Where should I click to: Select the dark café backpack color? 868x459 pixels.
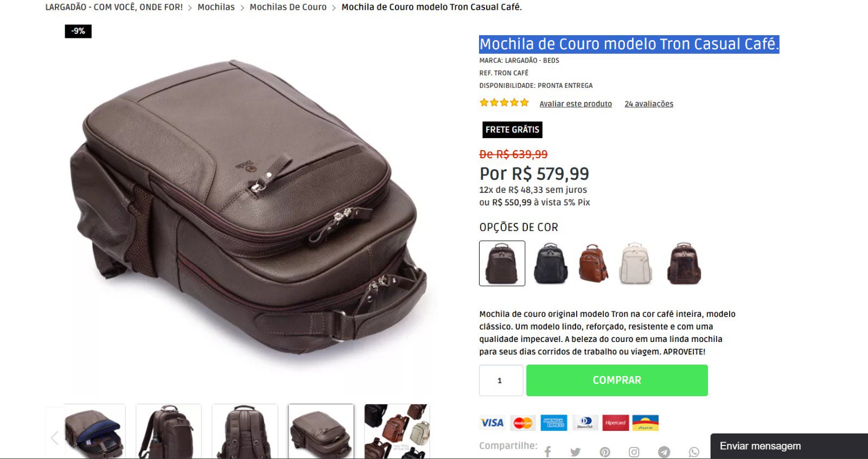(x=502, y=263)
